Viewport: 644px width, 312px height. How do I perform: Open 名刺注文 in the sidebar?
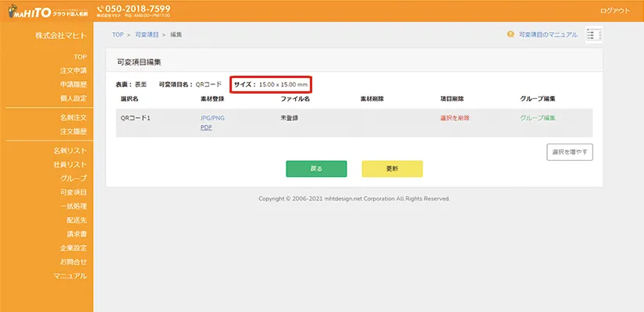[73, 118]
